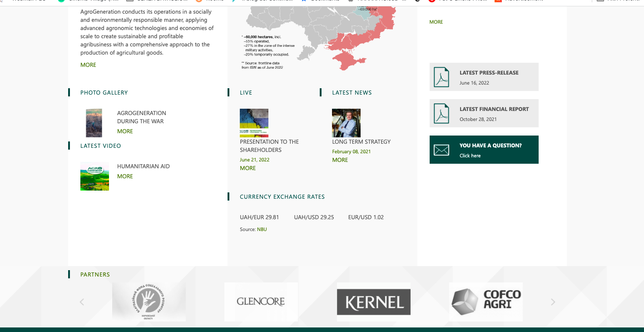Click the Glencore partner logo
The width and height of the screenshot is (644, 332).
point(261,302)
